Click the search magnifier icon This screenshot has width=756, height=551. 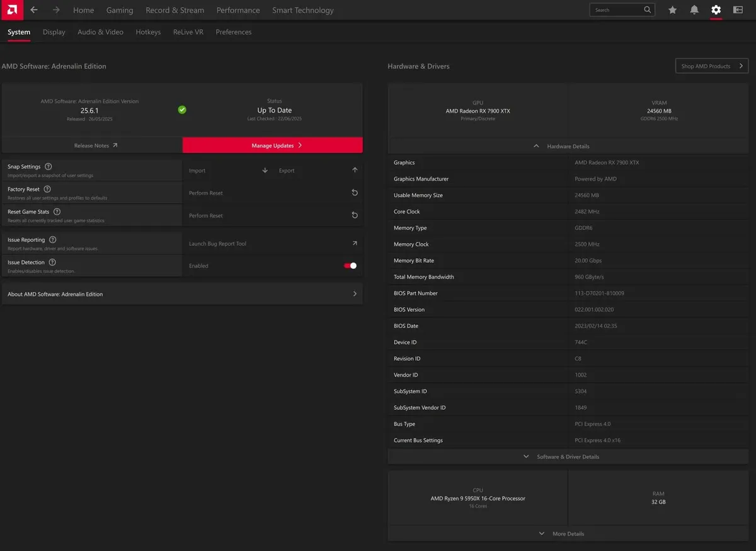point(647,10)
